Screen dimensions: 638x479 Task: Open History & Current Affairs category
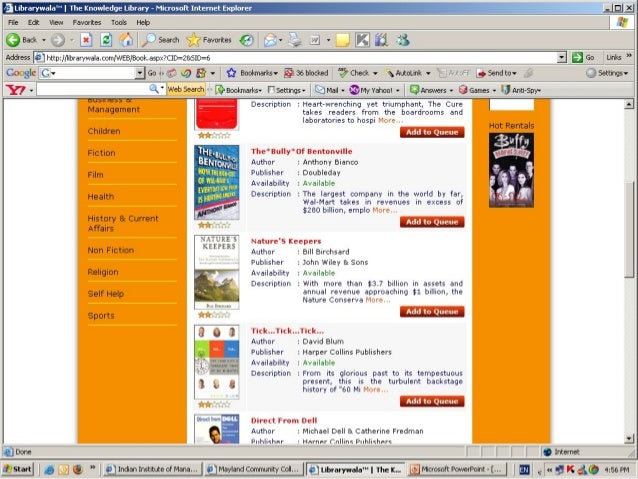123,223
